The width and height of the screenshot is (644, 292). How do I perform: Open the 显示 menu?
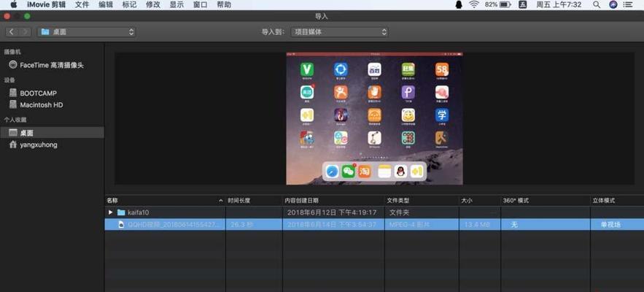(176, 5)
